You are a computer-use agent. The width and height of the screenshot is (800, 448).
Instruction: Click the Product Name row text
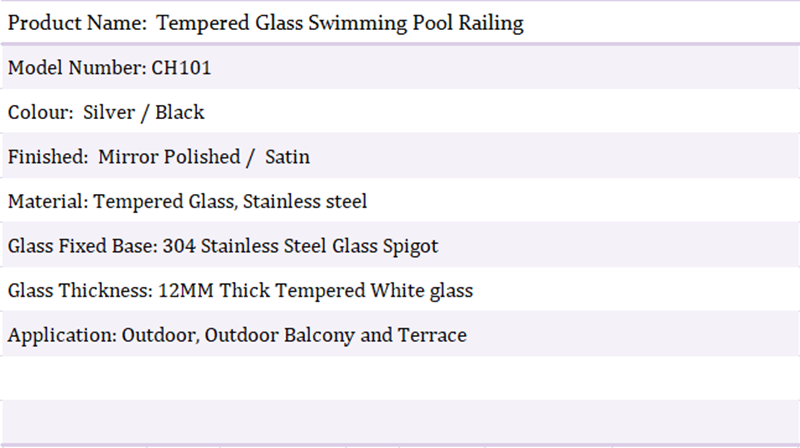pyautogui.click(x=266, y=23)
